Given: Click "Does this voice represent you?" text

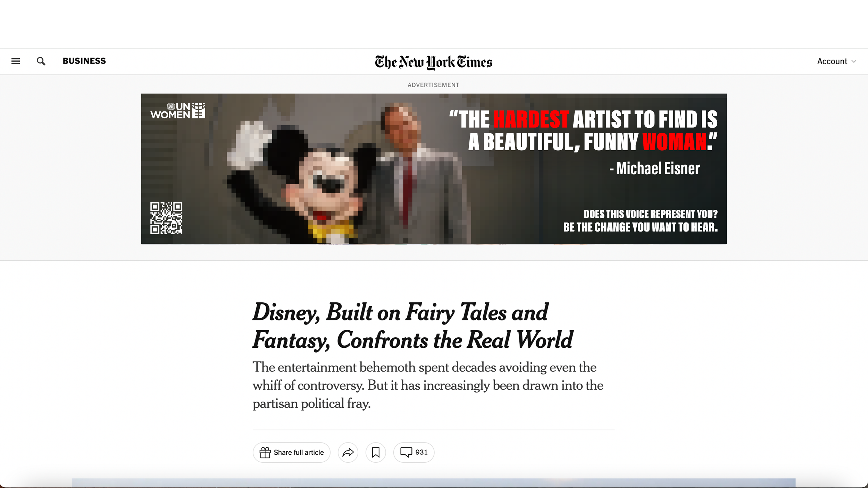Looking at the screenshot, I should (650, 214).
